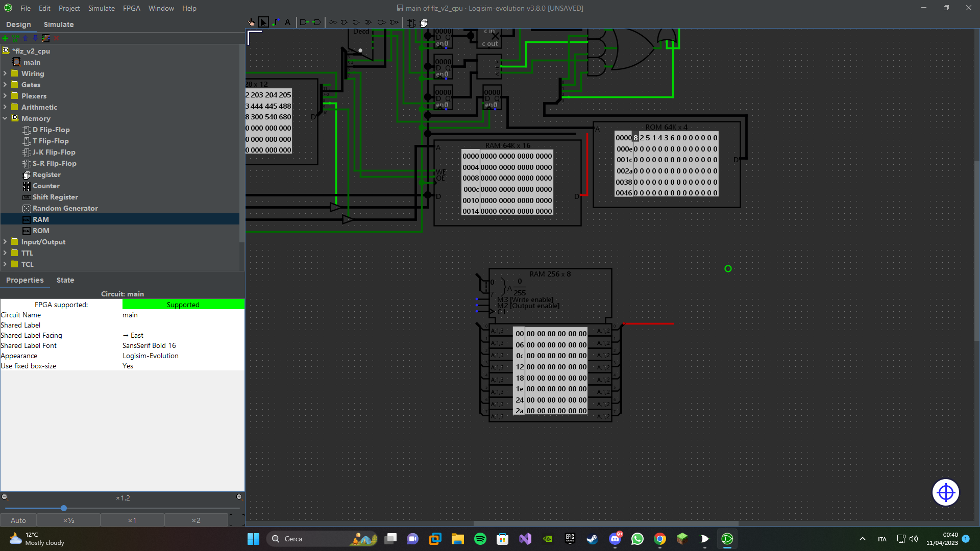Select the ROM component in the library list
This screenshot has width=980, height=551.
41,231
